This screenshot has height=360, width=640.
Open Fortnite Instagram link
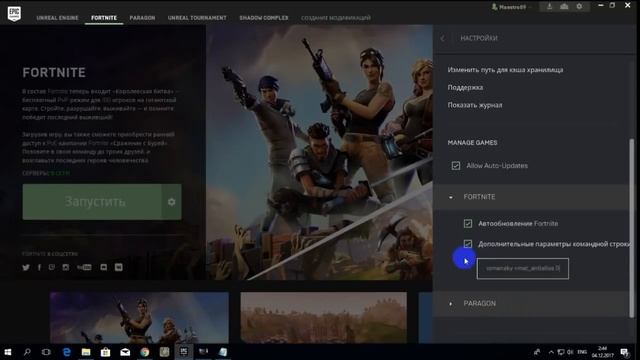coord(66,267)
